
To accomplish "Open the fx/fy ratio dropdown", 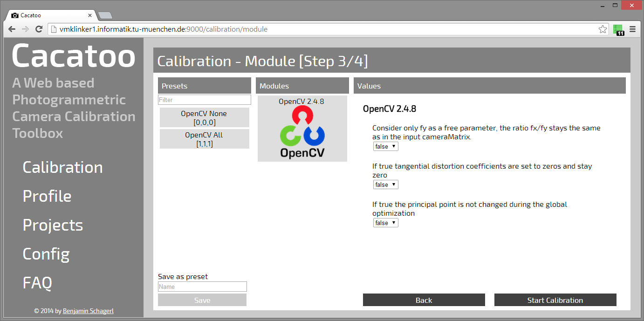I will (386, 146).
